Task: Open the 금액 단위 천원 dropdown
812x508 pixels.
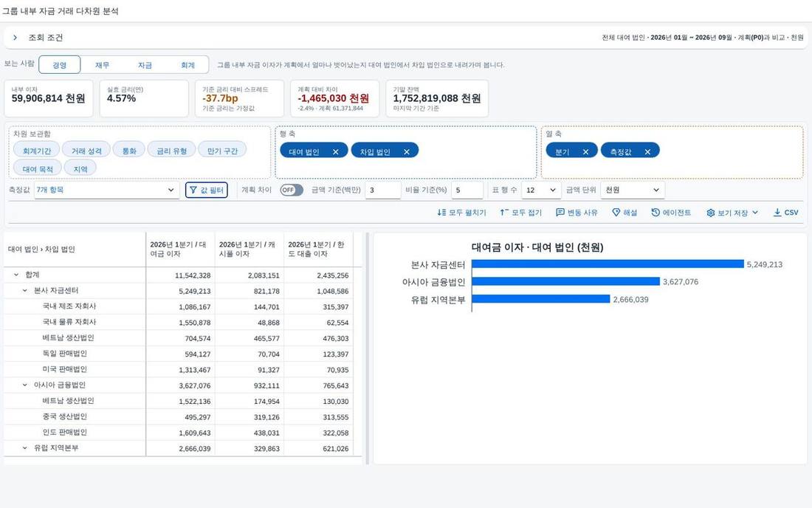Action: pyautogui.click(x=633, y=190)
